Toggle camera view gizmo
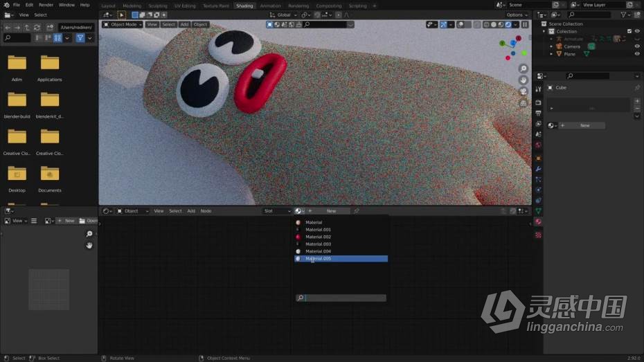 coord(524,91)
